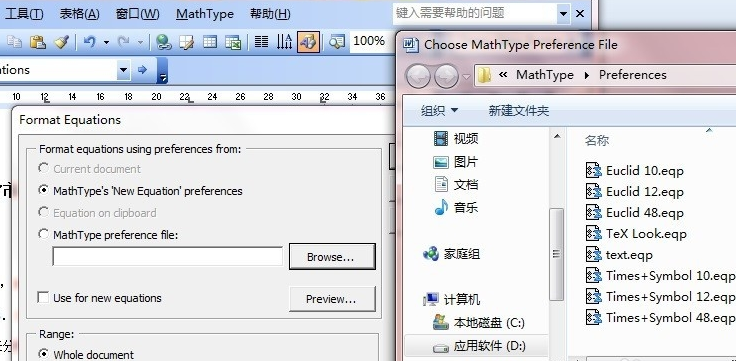736x361 pixels.
Task: Open 本地磁盘 (C:) drive
Action: [x=478, y=323]
